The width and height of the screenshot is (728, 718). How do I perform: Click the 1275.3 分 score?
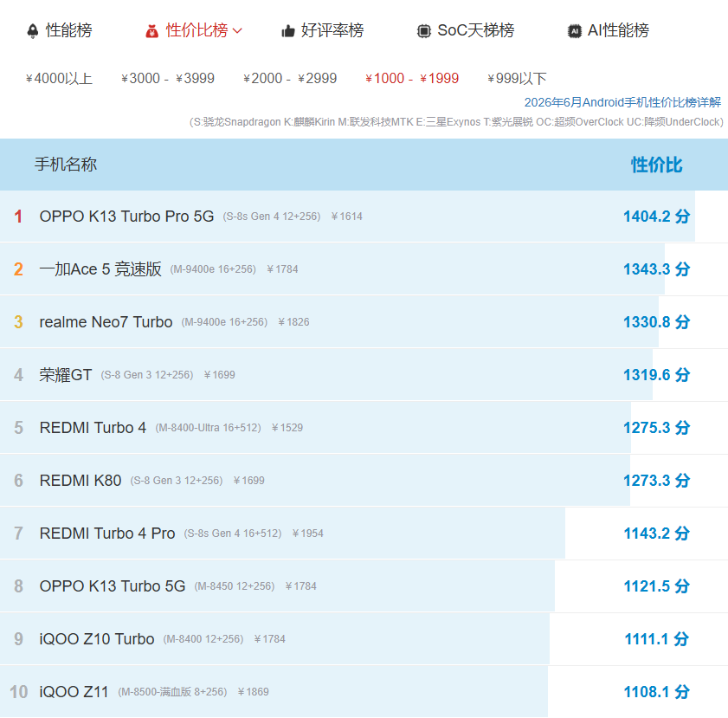point(656,428)
